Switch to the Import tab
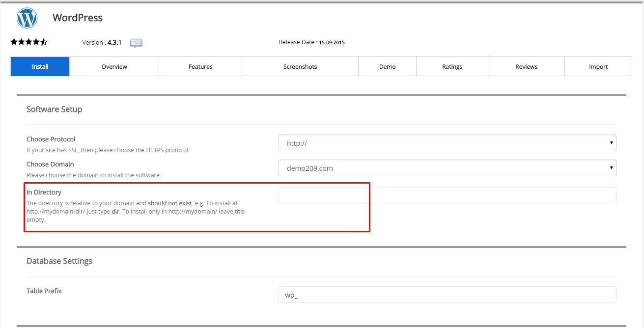 [x=598, y=67]
